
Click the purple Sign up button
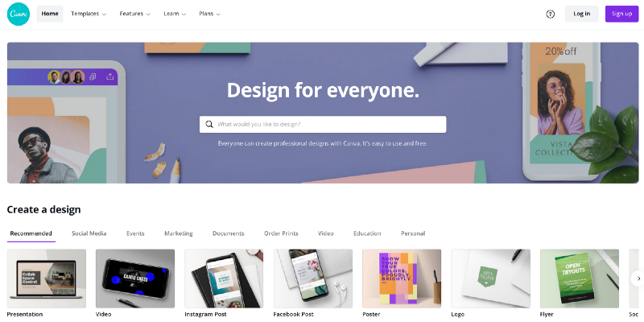tap(621, 14)
